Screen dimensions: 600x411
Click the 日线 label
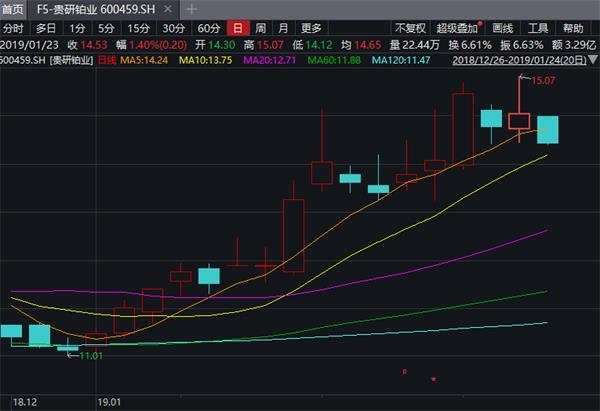[107, 60]
